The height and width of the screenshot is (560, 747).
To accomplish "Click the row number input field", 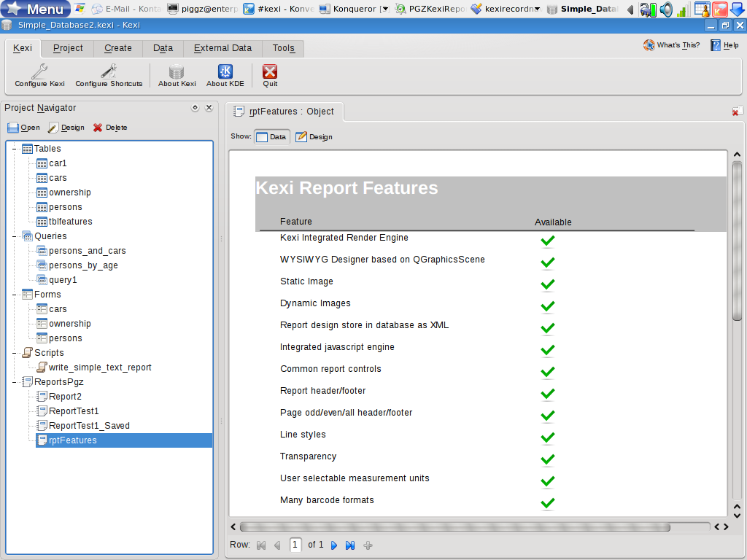I will click(x=295, y=545).
